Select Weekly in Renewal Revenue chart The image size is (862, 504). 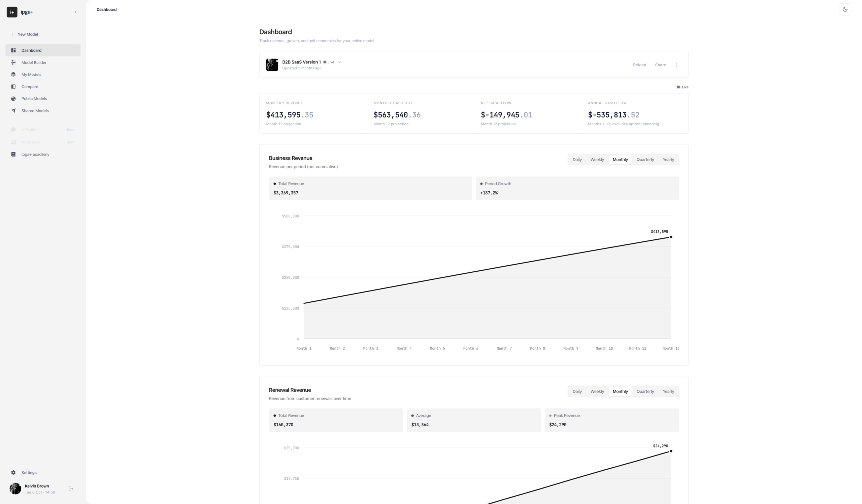click(597, 392)
